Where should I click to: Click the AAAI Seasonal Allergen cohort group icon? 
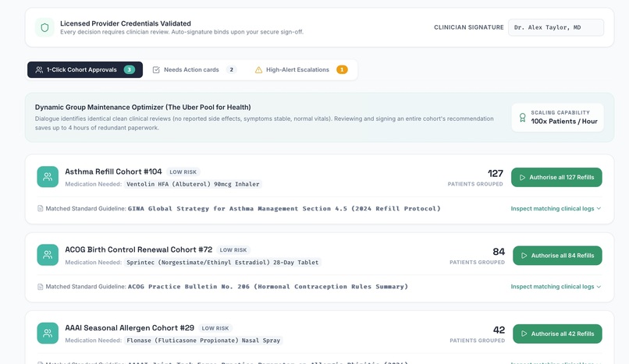48,333
